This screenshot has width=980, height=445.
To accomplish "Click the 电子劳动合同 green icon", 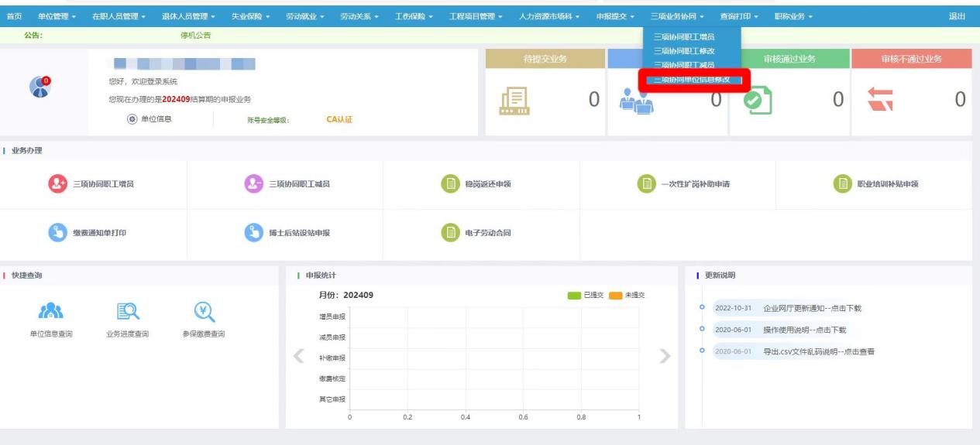I will click(450, 232).
